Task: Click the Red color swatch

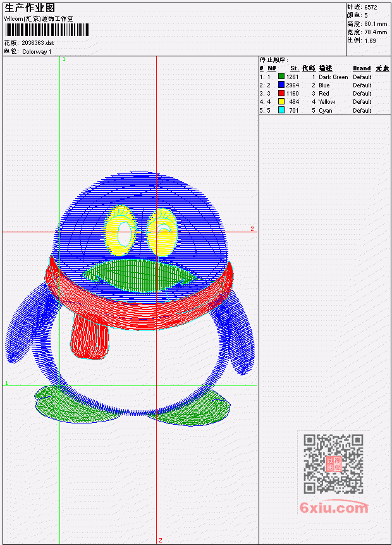Action: click(x=281, y=93)
